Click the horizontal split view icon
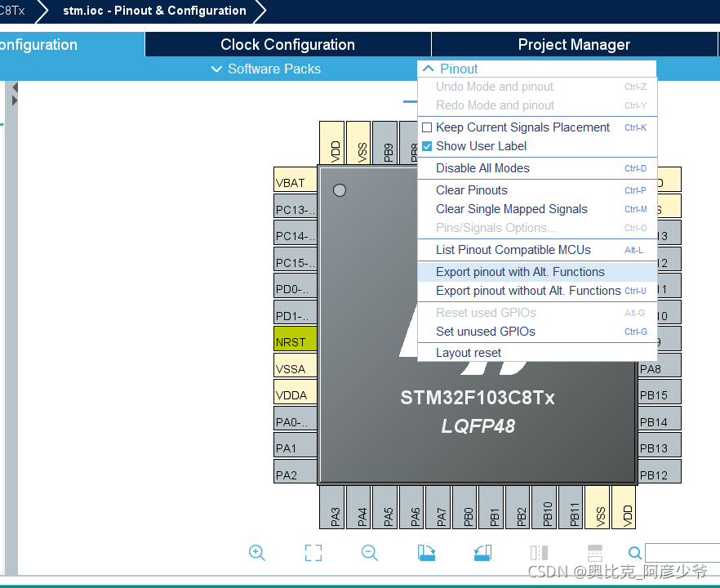 point(595,553)
